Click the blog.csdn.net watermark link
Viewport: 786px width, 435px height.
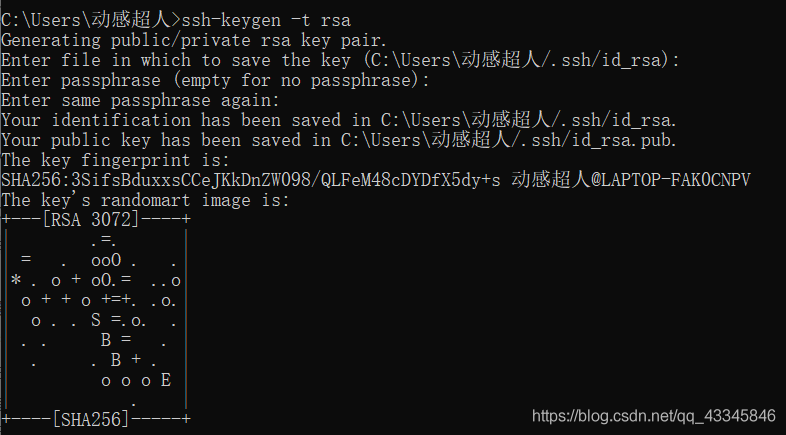tap(654, 416)
